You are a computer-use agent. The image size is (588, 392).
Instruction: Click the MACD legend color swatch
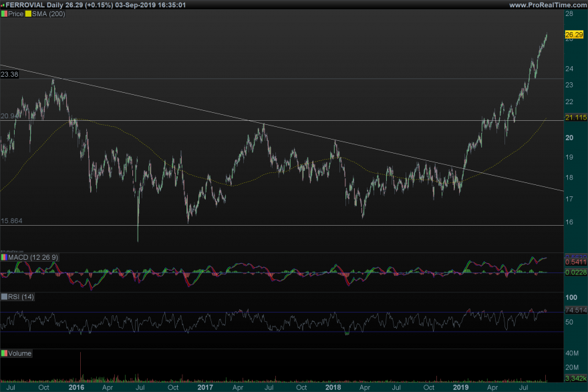tap(4, 258)
